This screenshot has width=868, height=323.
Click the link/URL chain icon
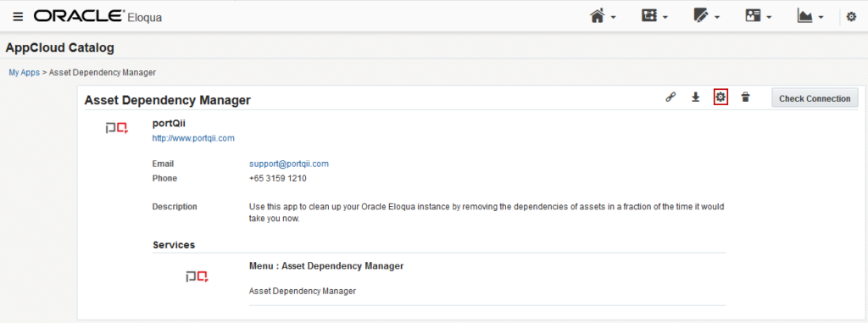point(670,97)
